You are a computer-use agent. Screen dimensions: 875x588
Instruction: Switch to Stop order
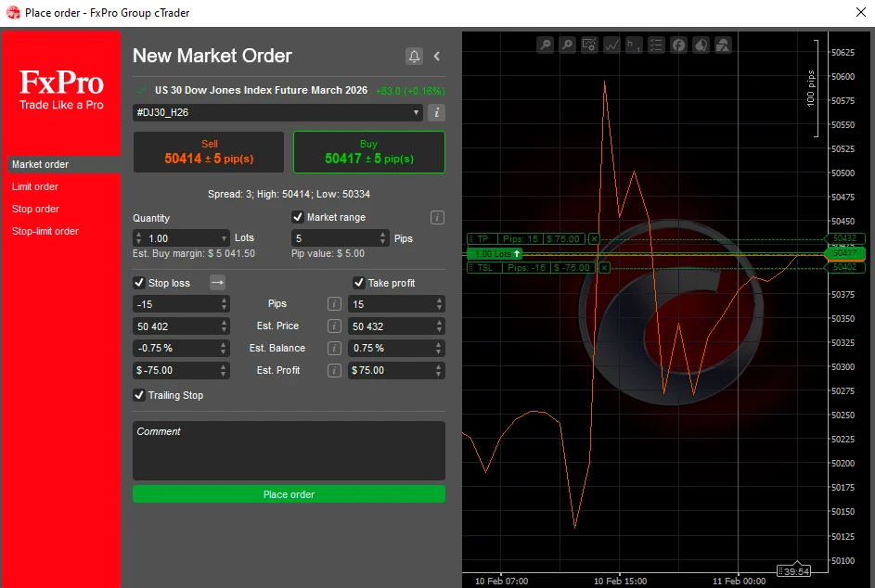pyautogui.click(x=35, y=210)
